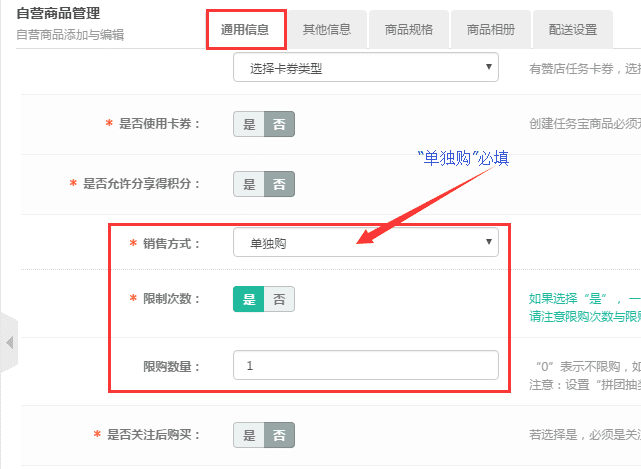Image resolution: width=641 pixels, height=469 pixels.
Task: Select 是 for 限制次数
Action: click(249, 299)
